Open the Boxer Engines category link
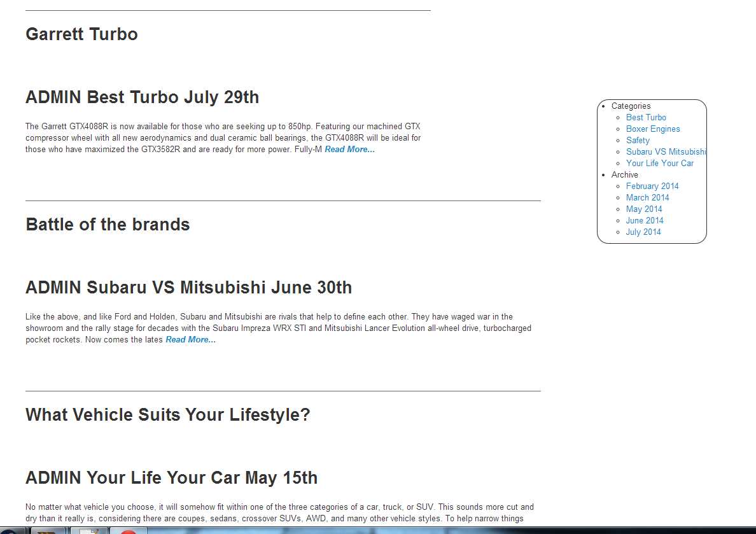The height and width of the screenshot is (534, 756). tap(653, 129)
